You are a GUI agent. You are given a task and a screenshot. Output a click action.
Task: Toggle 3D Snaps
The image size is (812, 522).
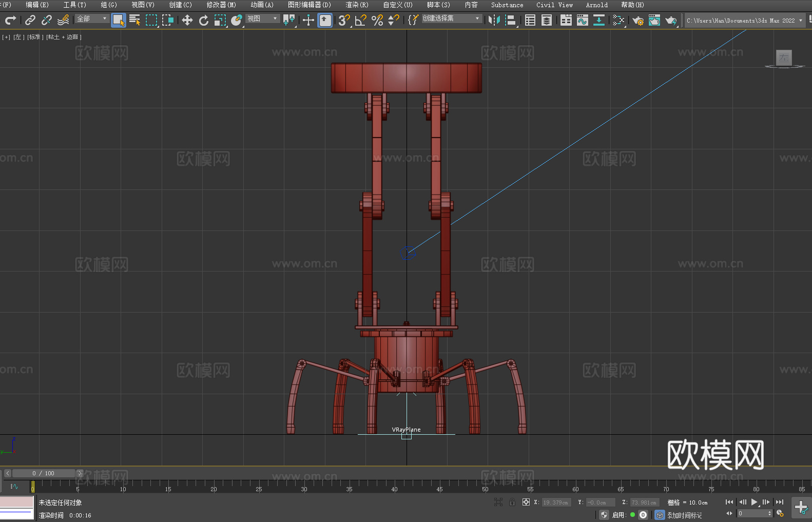(344, 20)
